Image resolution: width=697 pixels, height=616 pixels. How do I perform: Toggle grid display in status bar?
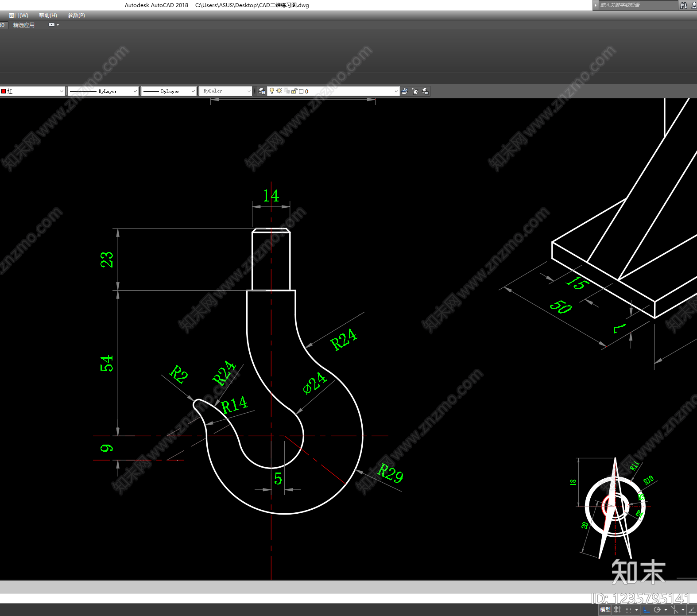click(x=617, y=610)
